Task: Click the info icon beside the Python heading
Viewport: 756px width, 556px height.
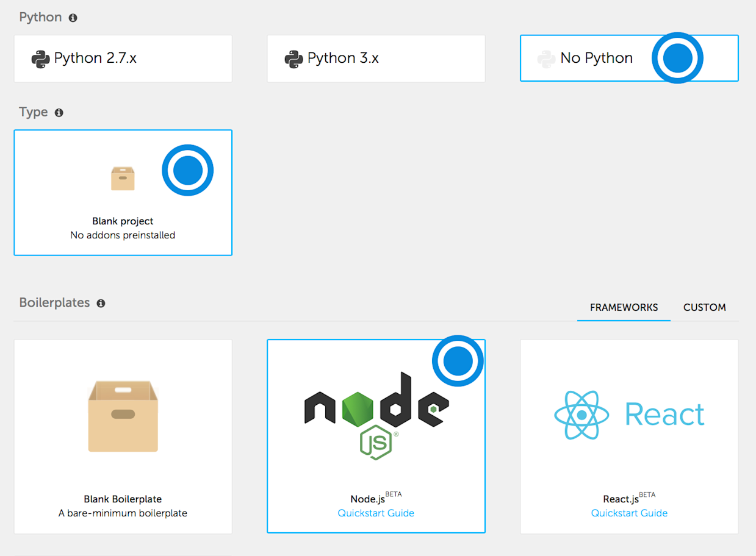Action: (73, 18)
